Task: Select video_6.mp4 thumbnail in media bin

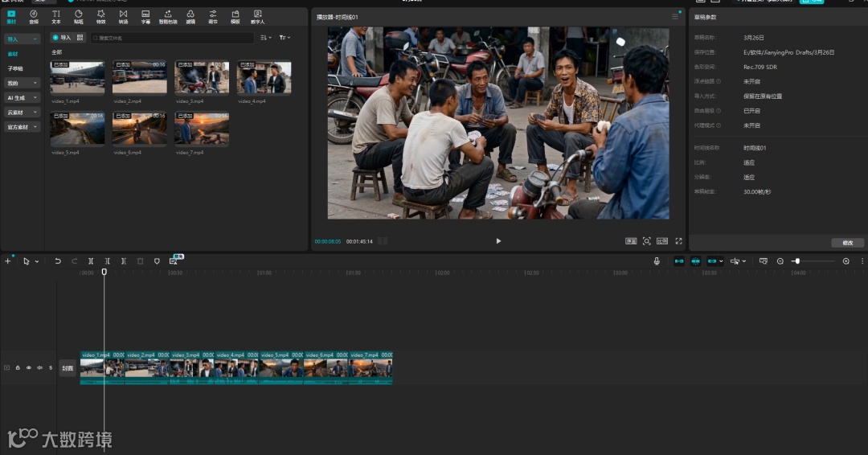Action: (140, 129)
